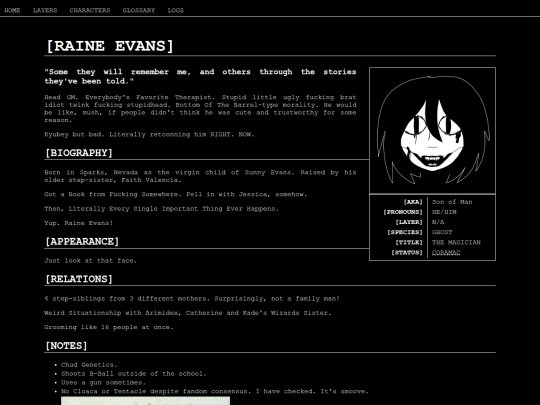Image resolution: width=540 pixels, height=405 pixels.
Task: Click the [BIOGRAPHY] section heading
Action: click(79, 153)
